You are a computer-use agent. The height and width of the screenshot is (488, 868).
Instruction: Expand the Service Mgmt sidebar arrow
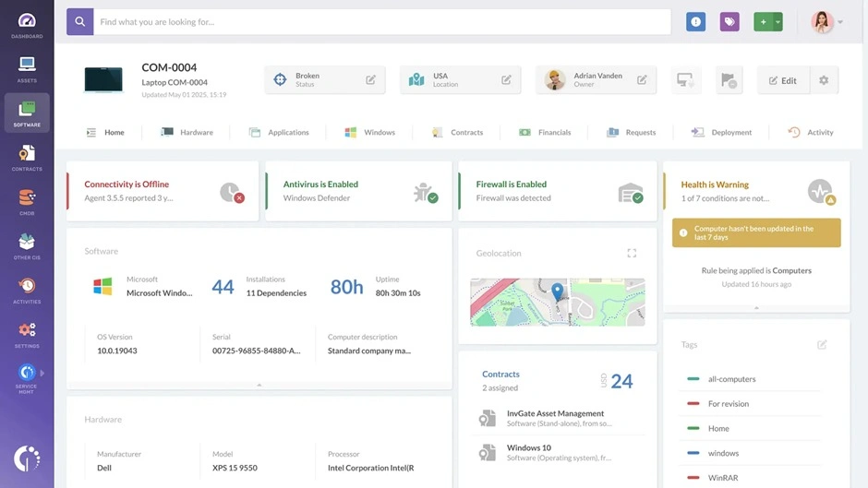click(42, 373)
